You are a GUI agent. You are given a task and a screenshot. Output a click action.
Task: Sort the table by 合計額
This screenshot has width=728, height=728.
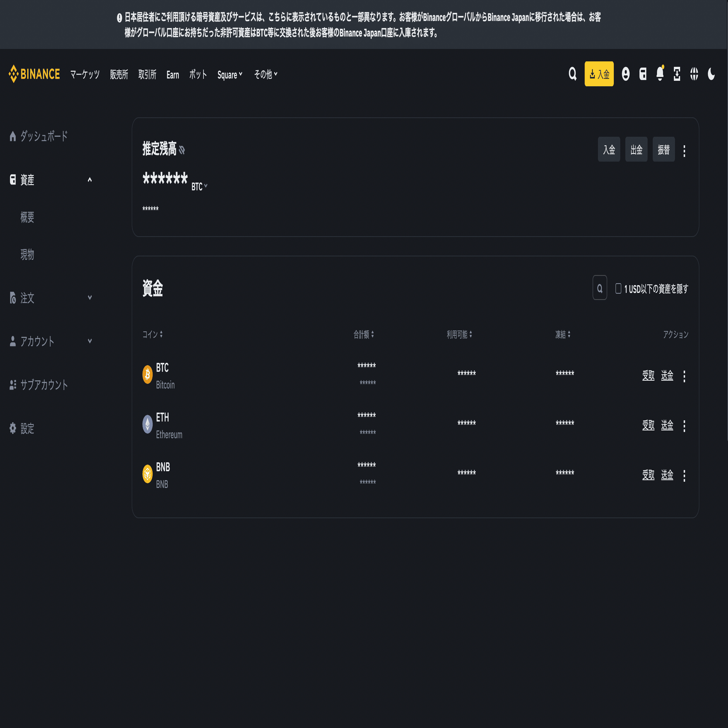pyautogui.click(x=364, y=334)
